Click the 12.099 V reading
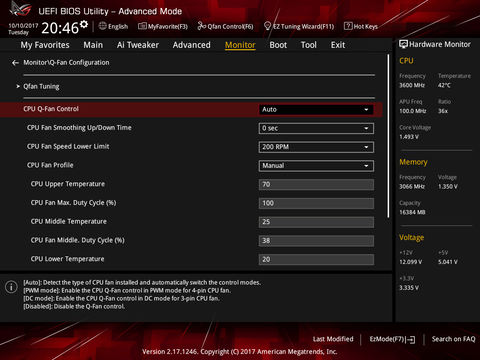The image size is (480, 360). (x=411, y=262)
